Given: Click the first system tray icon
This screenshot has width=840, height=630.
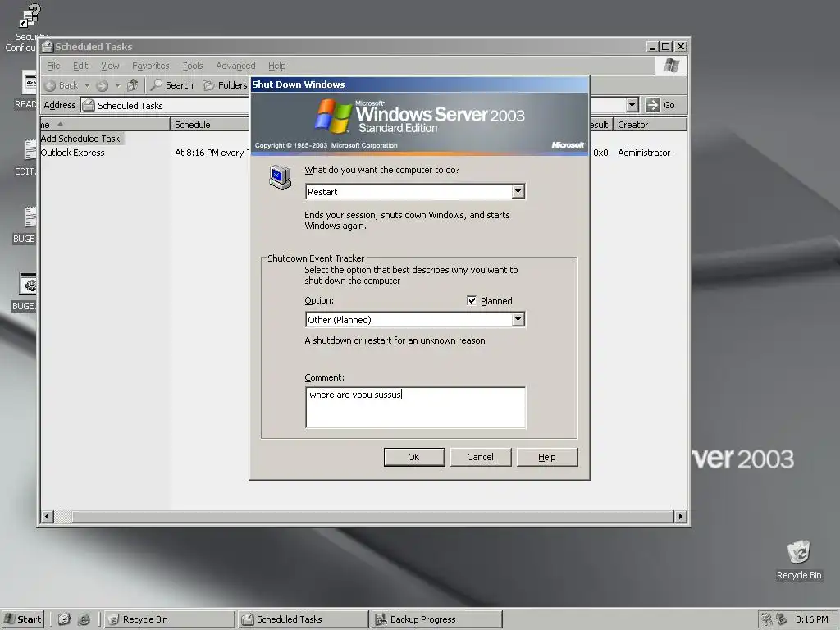Looking at the screenshot, I should coord(767,619).
